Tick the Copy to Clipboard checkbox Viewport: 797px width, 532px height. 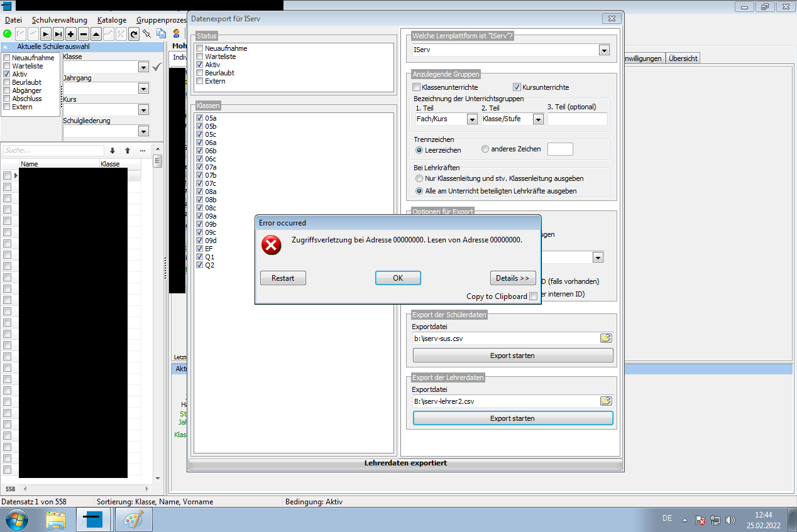(x=533, y=296)
